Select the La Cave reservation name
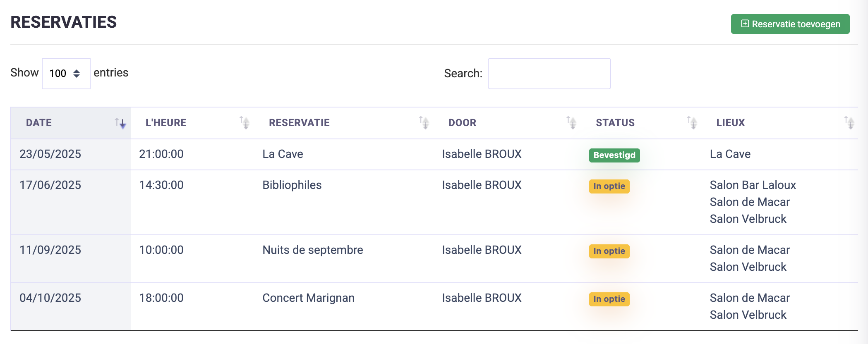 (x=283, y=154)
